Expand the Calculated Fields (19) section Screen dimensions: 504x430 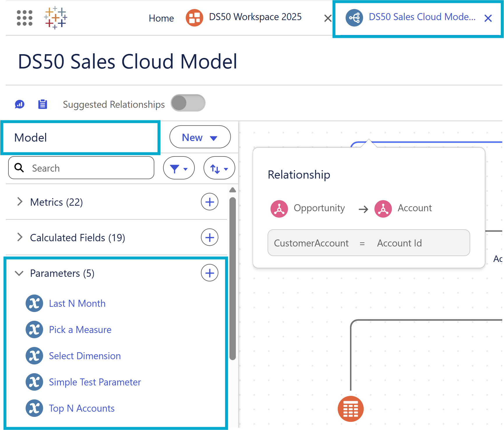(x=20, y=237)
